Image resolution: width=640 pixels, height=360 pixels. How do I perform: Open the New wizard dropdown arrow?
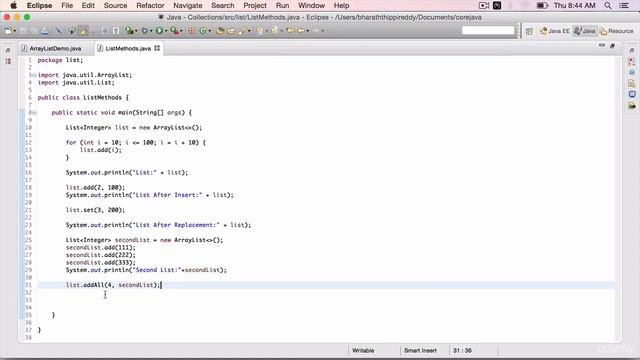point(15,31)
